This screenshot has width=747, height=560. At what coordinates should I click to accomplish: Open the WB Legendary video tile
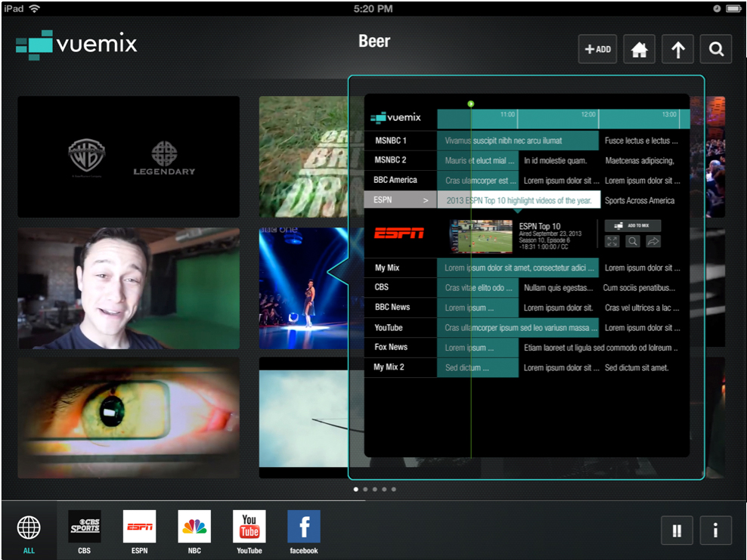129,156
